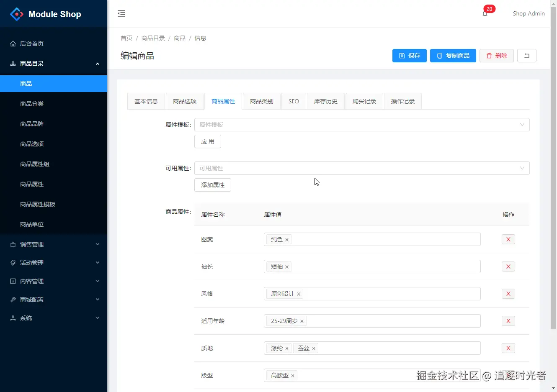Click the 属性值 column header

[273, 215]
